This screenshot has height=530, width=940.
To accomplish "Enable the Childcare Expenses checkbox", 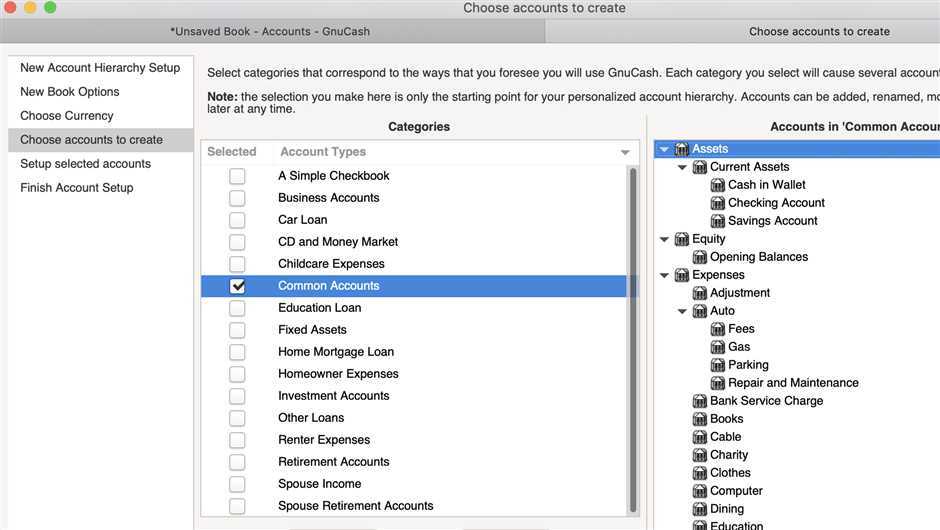I will [237, 264].
